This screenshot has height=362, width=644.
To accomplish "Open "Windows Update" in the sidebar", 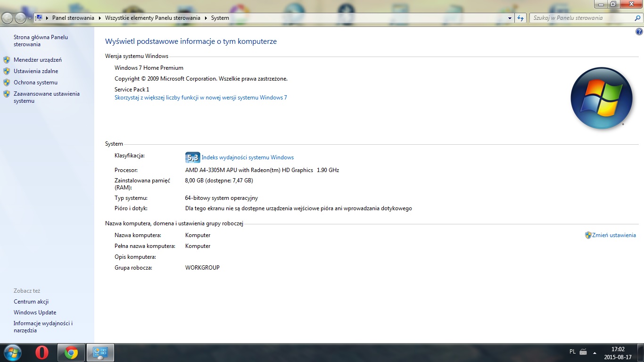I will [35, 313].
